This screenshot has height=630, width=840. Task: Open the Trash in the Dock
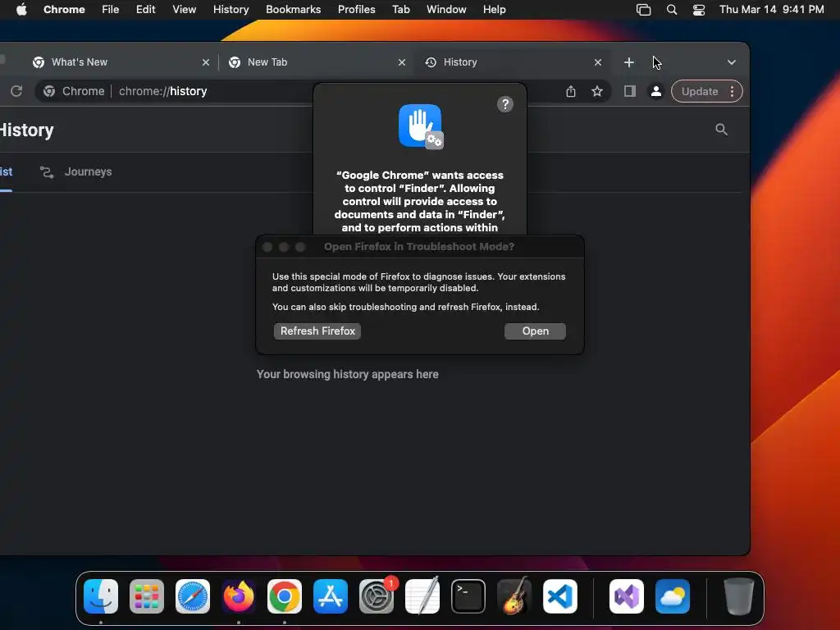pyautogui.click(x=739, y=596)
